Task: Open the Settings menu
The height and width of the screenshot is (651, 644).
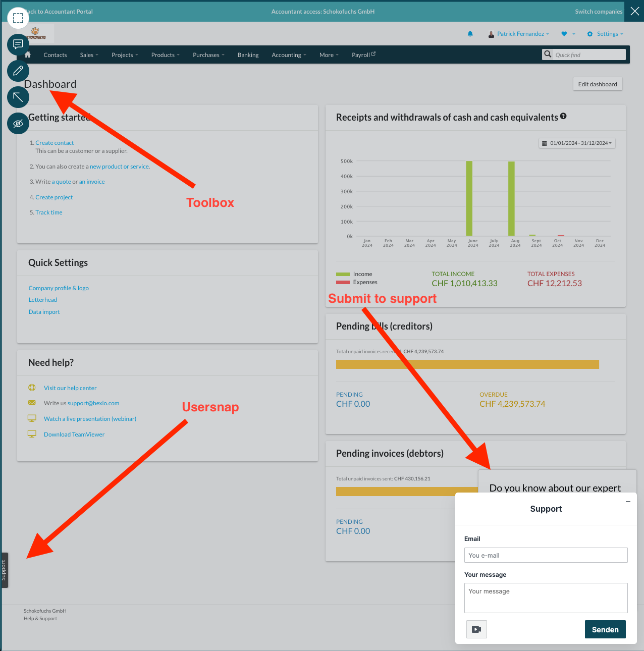Action: coord(605,34)
